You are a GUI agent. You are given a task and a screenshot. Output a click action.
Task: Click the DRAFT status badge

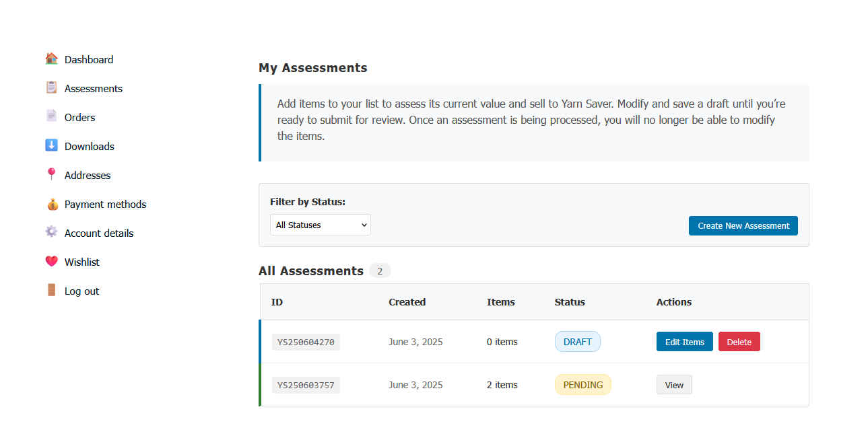pyautogui.click(x=577, y=342)
